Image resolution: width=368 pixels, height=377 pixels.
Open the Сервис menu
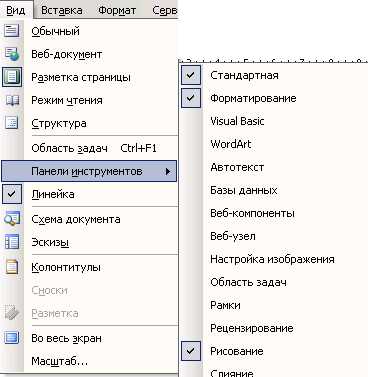165,10
